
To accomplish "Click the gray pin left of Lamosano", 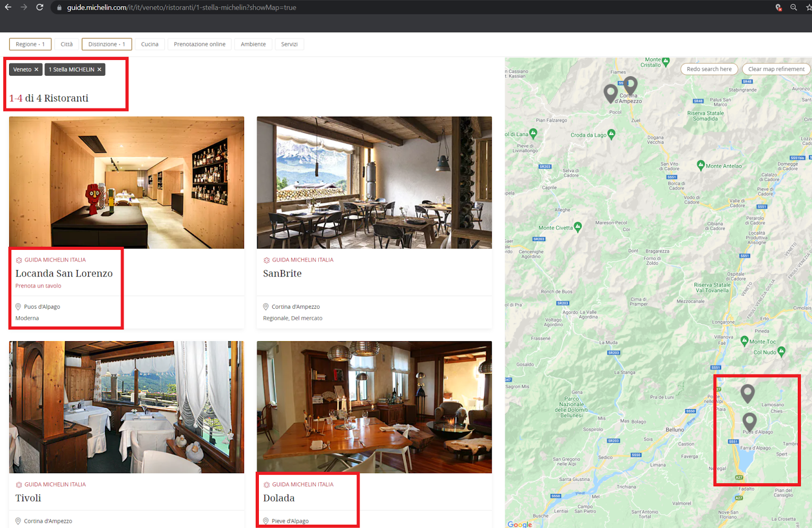I will click(748, 393).
